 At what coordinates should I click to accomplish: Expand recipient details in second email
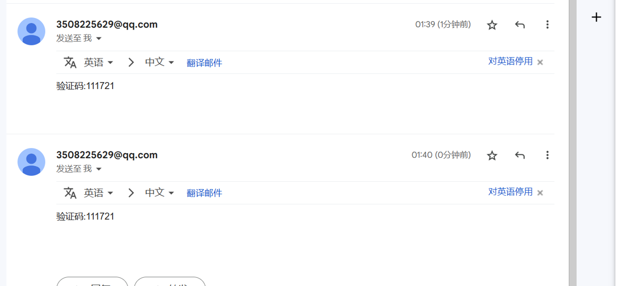tap(99, 169)
